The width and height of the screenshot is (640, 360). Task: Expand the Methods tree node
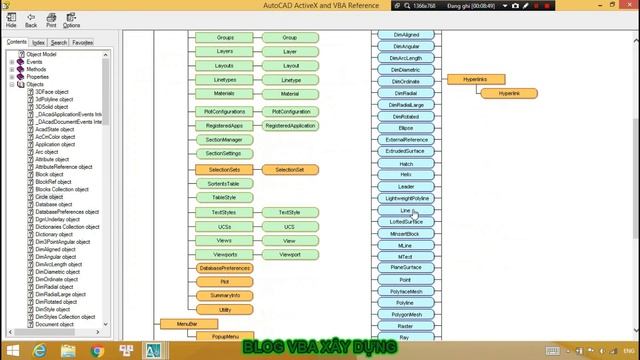tap(12, 69)
